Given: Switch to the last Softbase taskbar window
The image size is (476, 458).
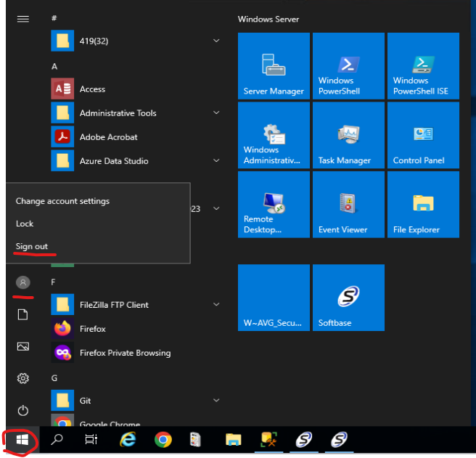Looking at the screenshot, I should (x=339, y=439).
